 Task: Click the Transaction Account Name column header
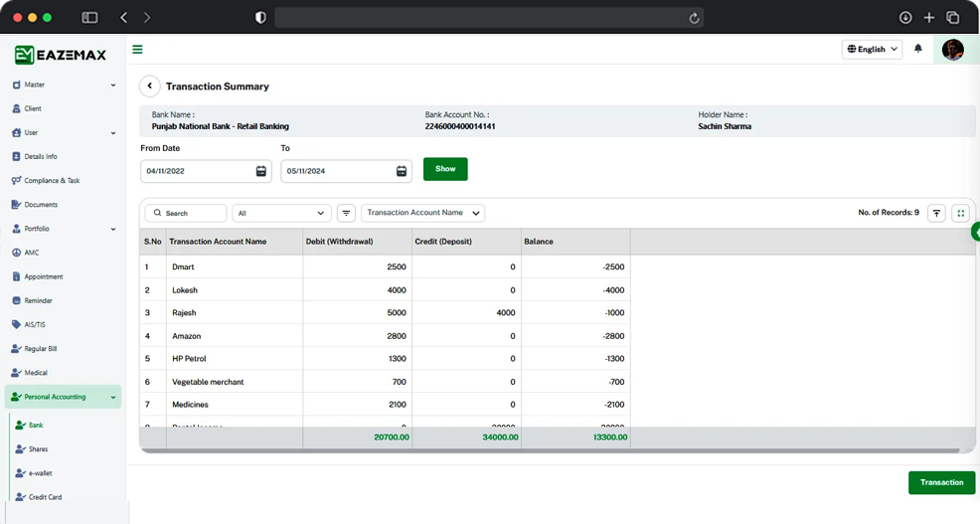[235, 242]
